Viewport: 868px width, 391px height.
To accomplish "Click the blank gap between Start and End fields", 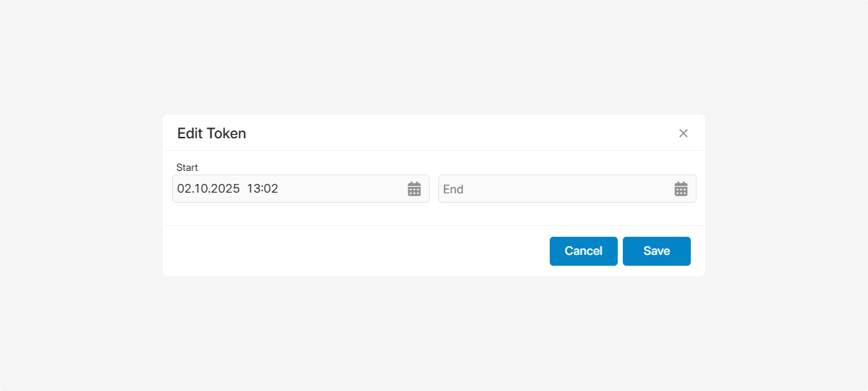I will click(x=434, y=189).
